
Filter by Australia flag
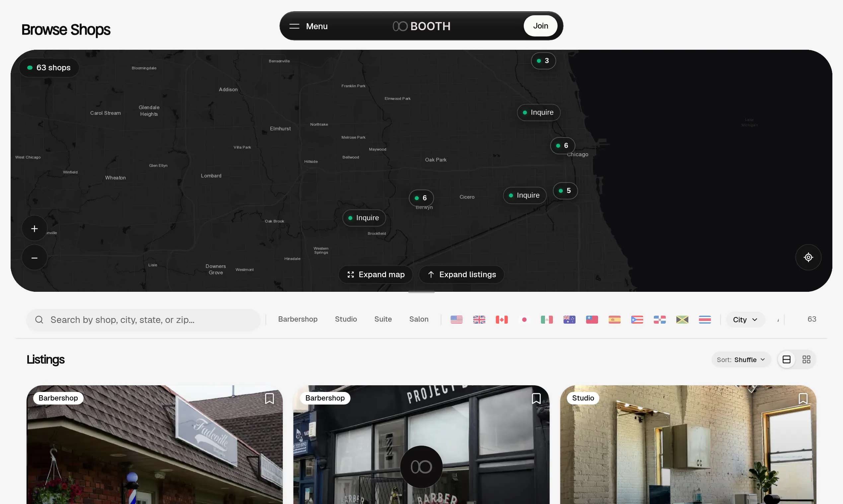click(x=570, y=320)
